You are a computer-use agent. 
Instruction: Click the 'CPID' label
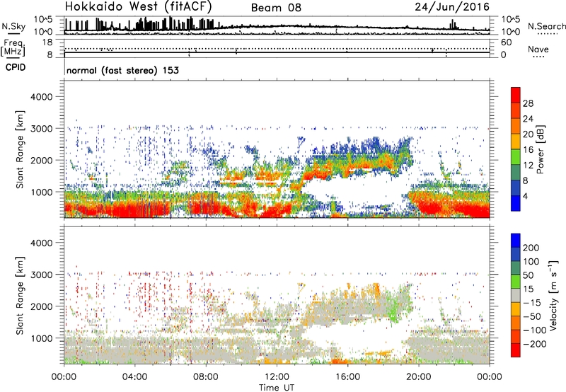[x=16, y=67]
